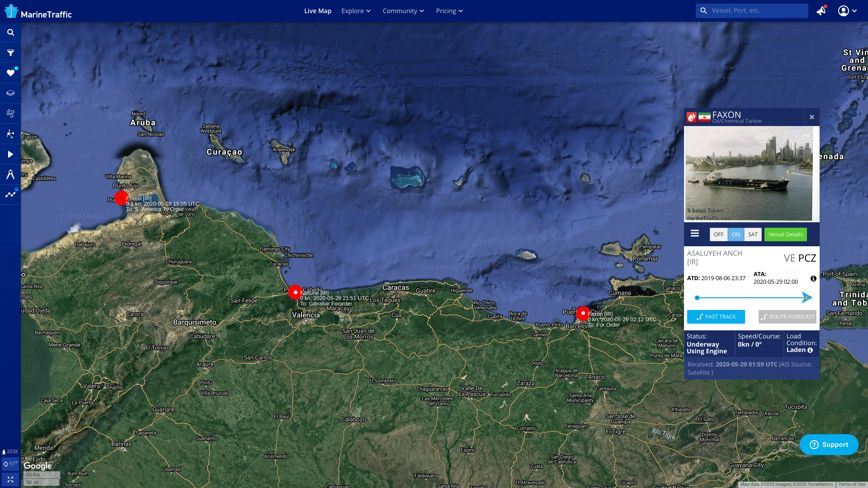The image size is (868, 488).
Task: Open the locked route chart tool
Action: pyautogui.click(x=10, y=195)
